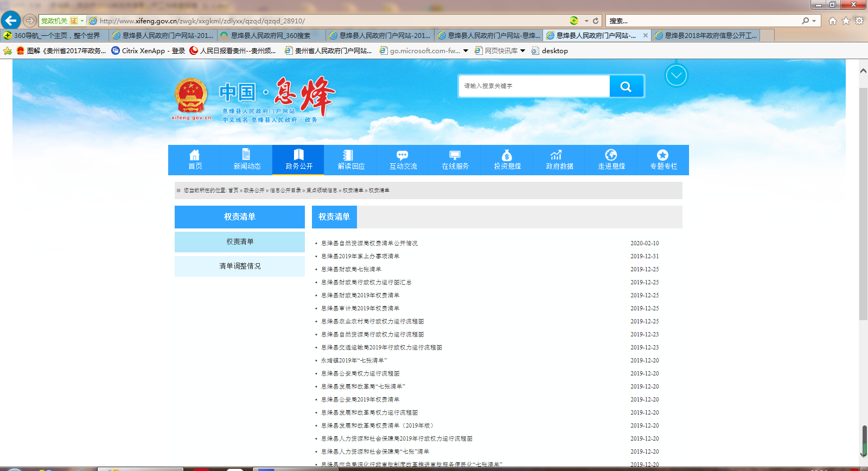Screen dimensions: 868x471
Task: Open the 首页 home icon in navigation
Action: pyautogui.click(x=194, y=155)
